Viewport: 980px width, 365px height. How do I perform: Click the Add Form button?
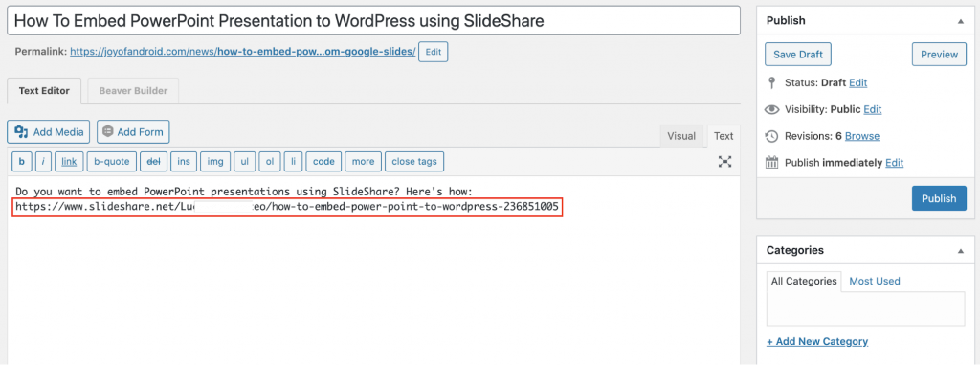click(133, 131)
